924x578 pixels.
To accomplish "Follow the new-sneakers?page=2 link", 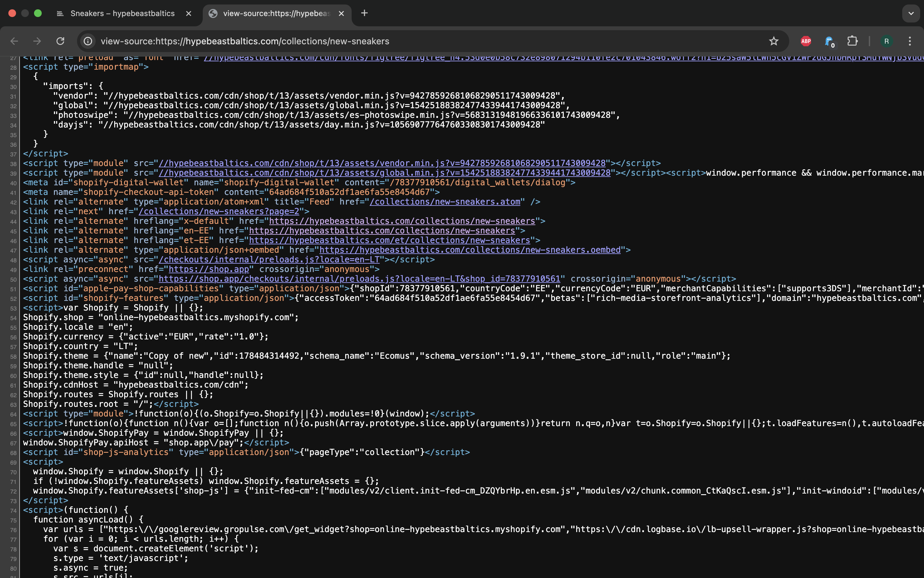I will click(219, 211).
